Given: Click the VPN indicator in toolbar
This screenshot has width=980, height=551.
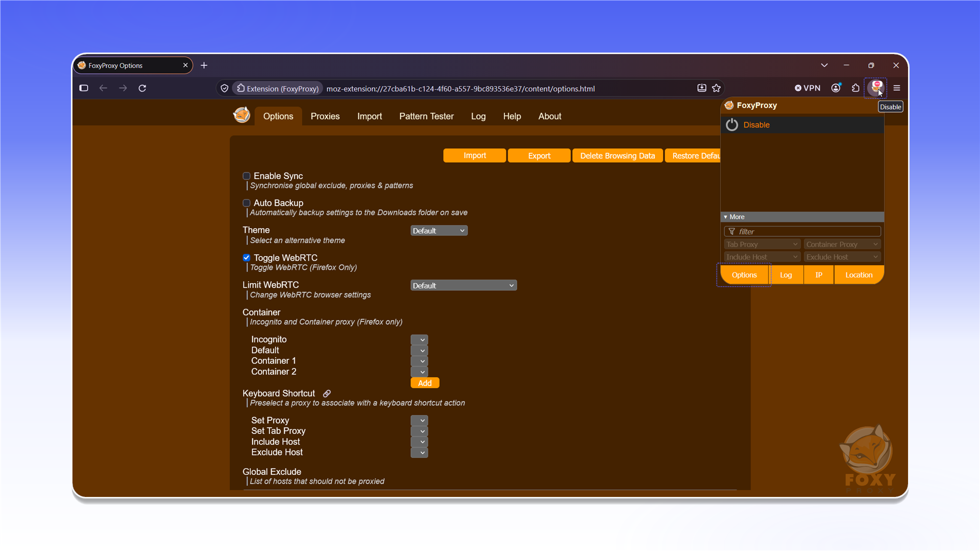Looking at the screenshot, I should click(807, 88).
